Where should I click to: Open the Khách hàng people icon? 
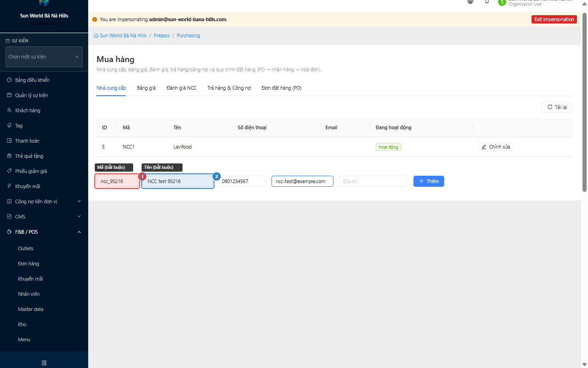tap(9, 110)
